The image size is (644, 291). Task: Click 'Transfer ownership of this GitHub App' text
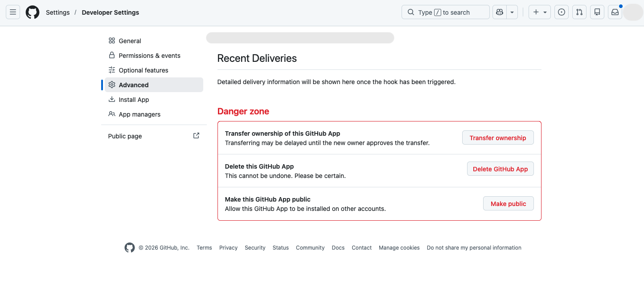click(283, 133)
